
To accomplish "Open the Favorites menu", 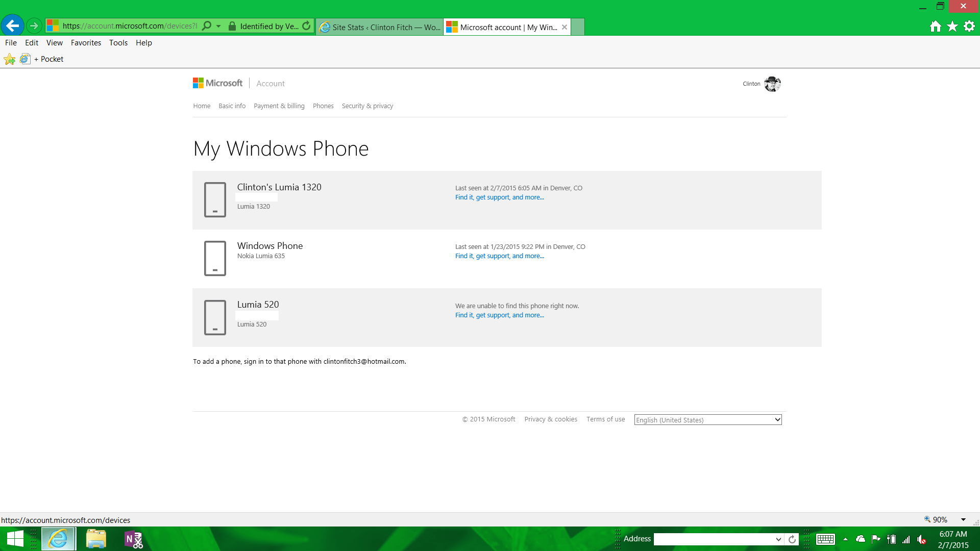I will (x=86, y=43).
